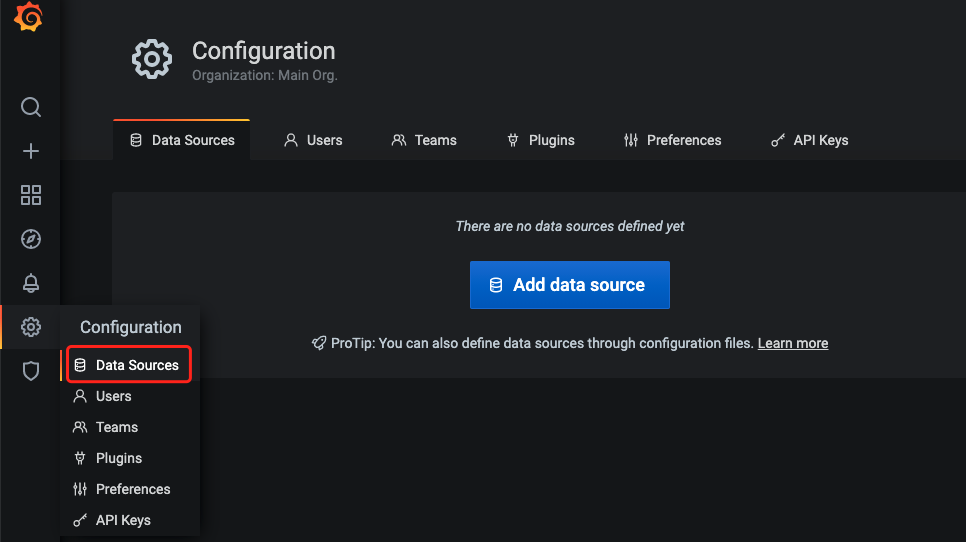Select Preferences in the Configuration flyout
The height and width of the screenshot is (542, 966).
pyautogui.click(x=133, y=489)
